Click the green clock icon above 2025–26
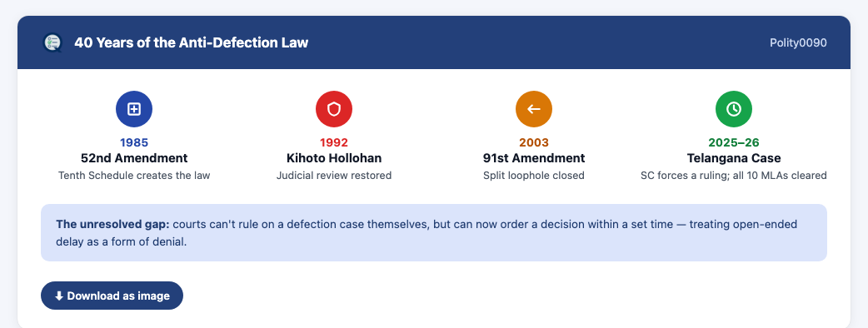 [734, 109]
